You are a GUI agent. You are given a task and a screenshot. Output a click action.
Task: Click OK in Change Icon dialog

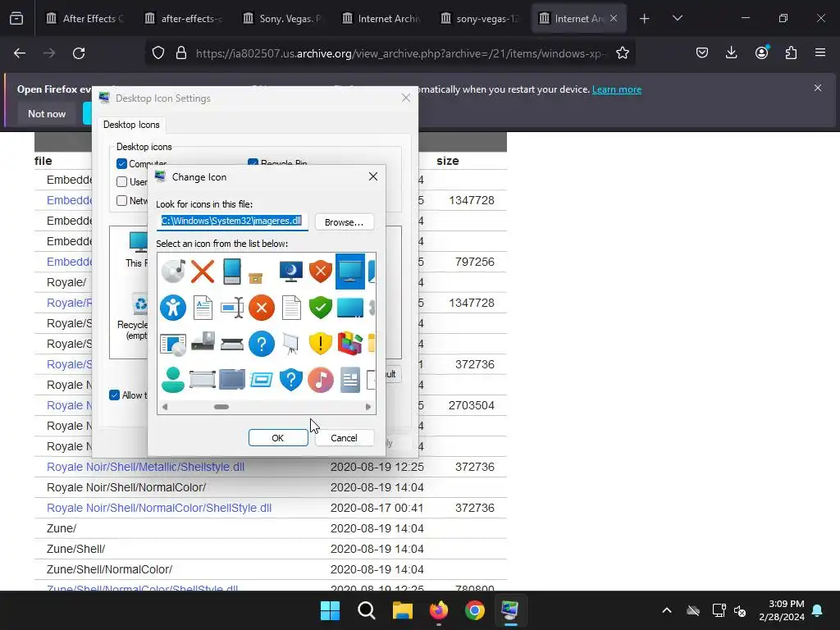pyautogui.click(x=278, y=438)
